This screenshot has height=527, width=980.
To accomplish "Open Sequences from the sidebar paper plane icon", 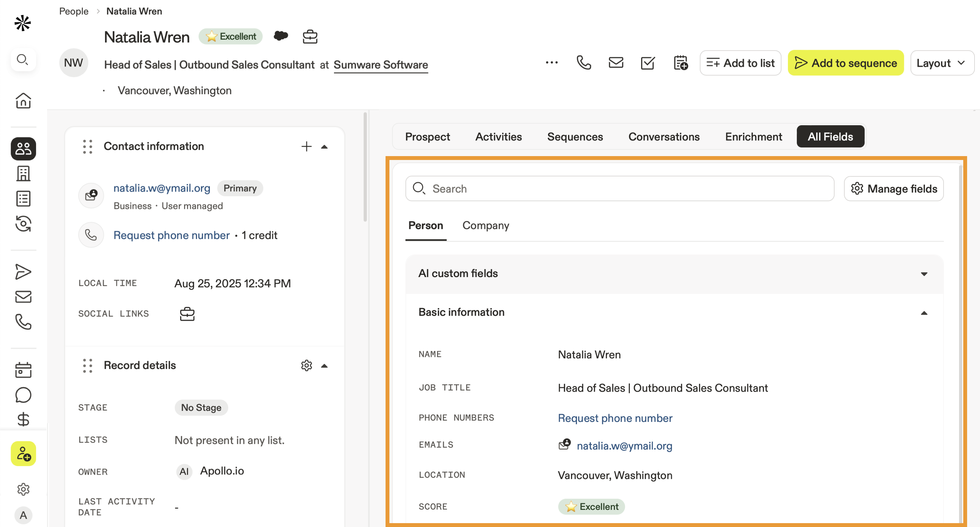I will coord(23,272).
